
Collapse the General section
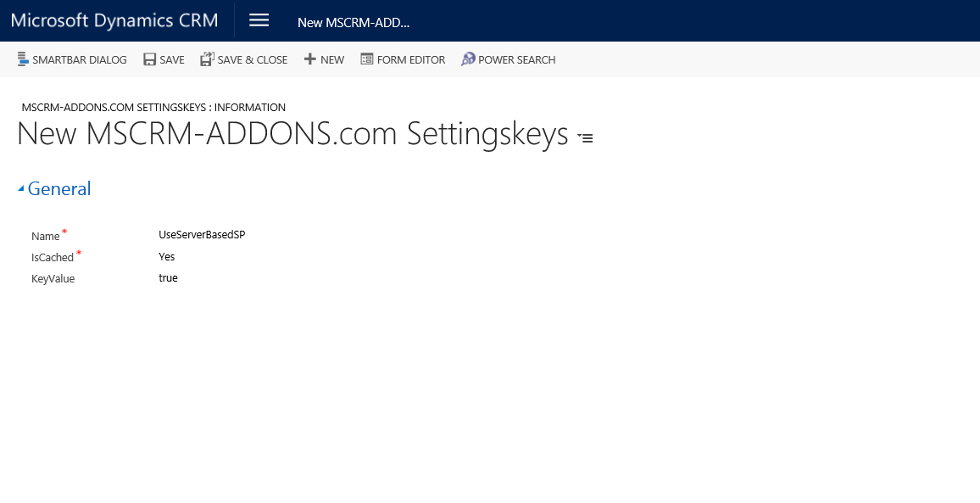pos(20,188)
